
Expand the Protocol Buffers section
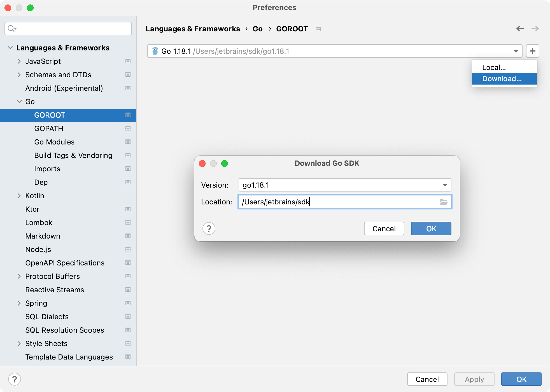pos(19,276)
